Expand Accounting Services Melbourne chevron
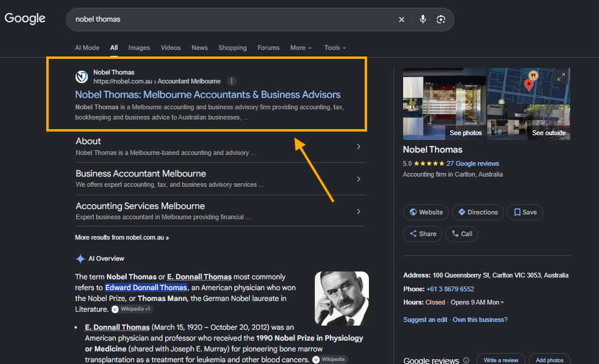 (358, 211)
